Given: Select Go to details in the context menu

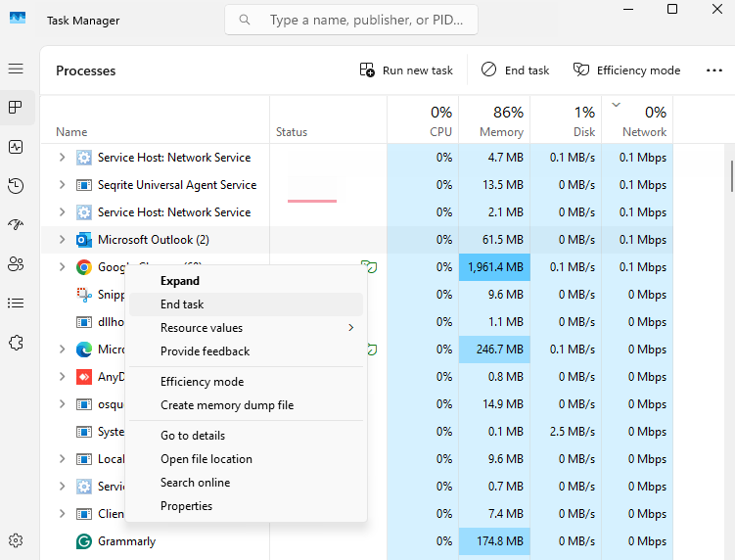Looking at the screenshot, I should point(193,436).
